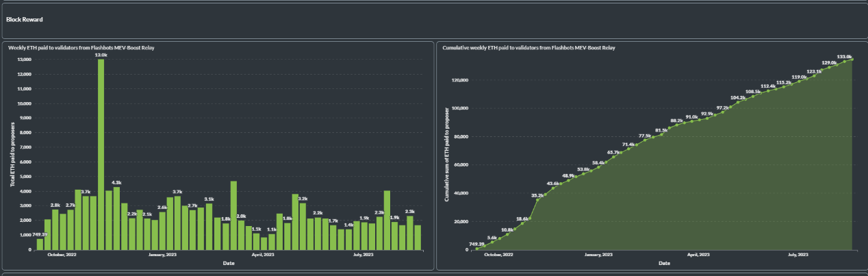Select the 81.5k data point
Image resolution: width=868 pixels, height=276 pixels.
tap(660, 134)
